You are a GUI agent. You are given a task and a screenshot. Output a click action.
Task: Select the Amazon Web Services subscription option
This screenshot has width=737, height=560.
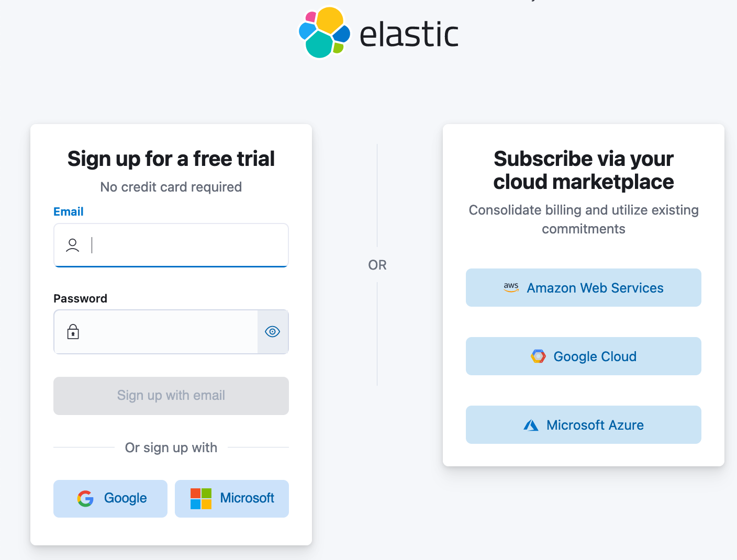tap(583, 287)
